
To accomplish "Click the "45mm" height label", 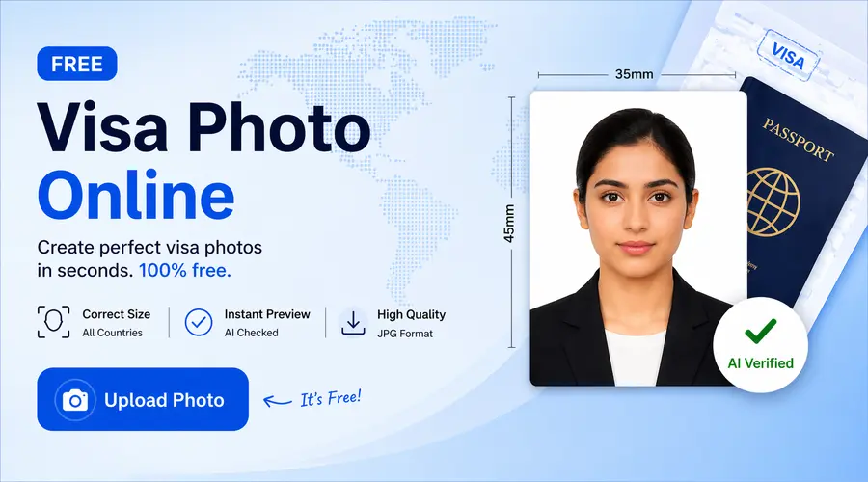I will (508, 223).
